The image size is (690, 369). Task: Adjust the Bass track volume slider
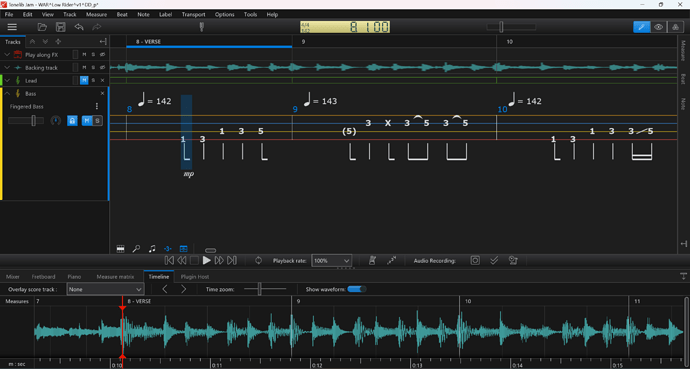coord(26,121)
